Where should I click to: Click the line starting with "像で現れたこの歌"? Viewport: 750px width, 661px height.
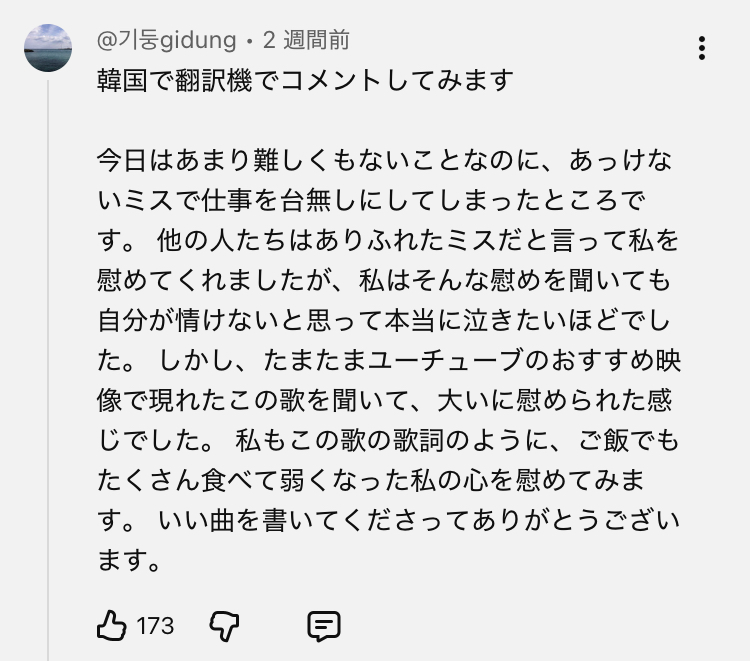point(389,399)
